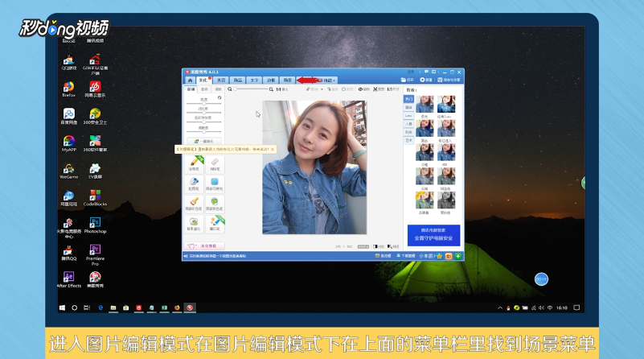Open the Windows Start menu

click(x=62, y=307)
